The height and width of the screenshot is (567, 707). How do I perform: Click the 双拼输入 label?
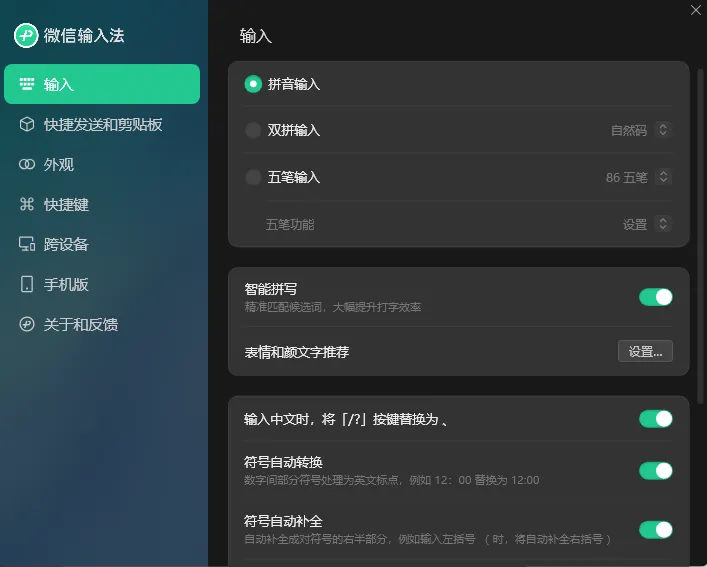(x=294, y=131)
